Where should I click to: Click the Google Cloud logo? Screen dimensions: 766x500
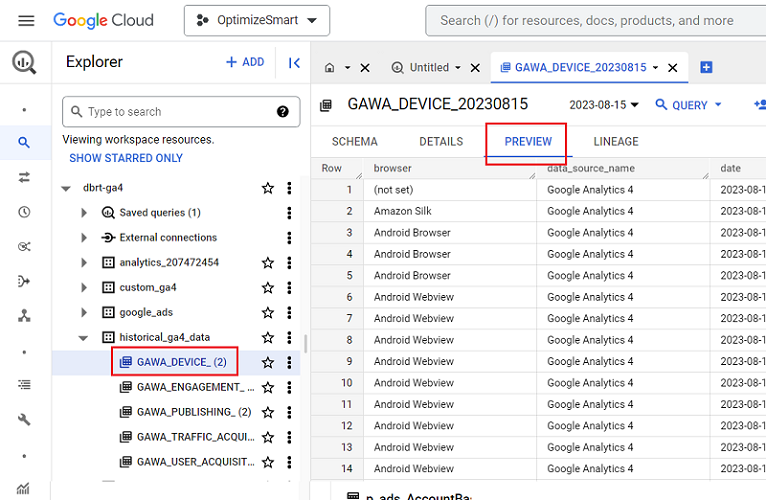click(x=103, y=21)
